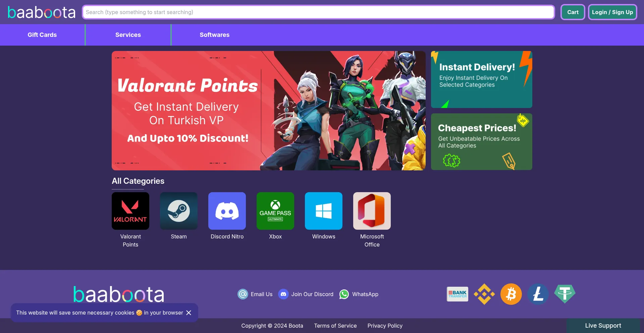The image size is (644, 333).
Task: Click the Binance payment icon
Action: (x=484, y=294)
